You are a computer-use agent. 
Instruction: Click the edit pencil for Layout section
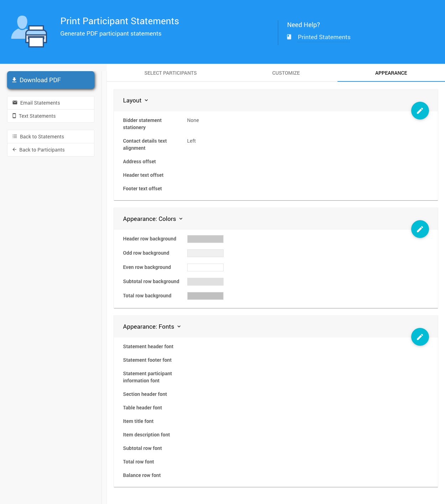coord(420,111)
